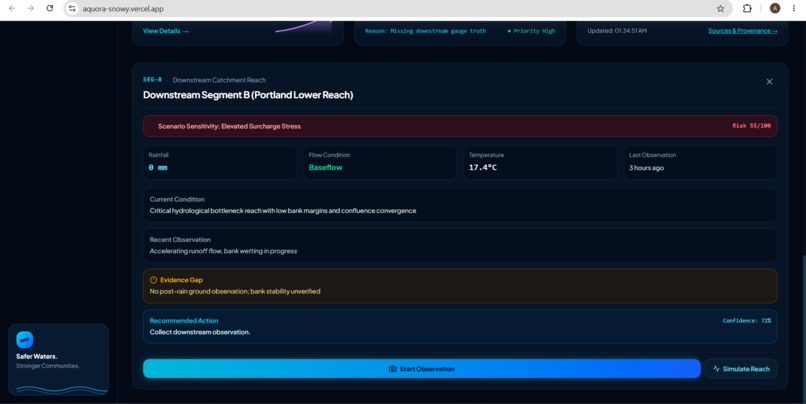The height and width of the screenshot is (404, 806).
Task: Click the '3 hours ago' last observation
Action: (646, 168)
